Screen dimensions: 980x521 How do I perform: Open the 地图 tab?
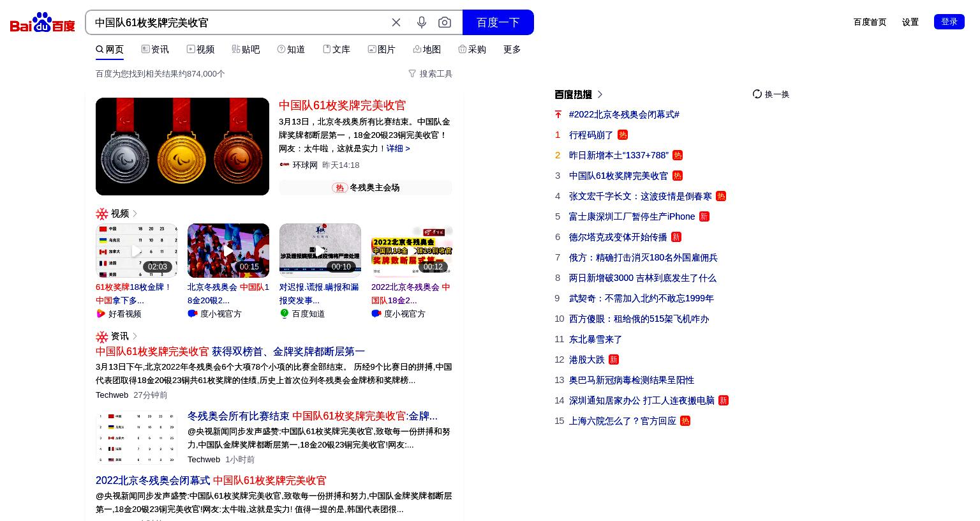427,49
